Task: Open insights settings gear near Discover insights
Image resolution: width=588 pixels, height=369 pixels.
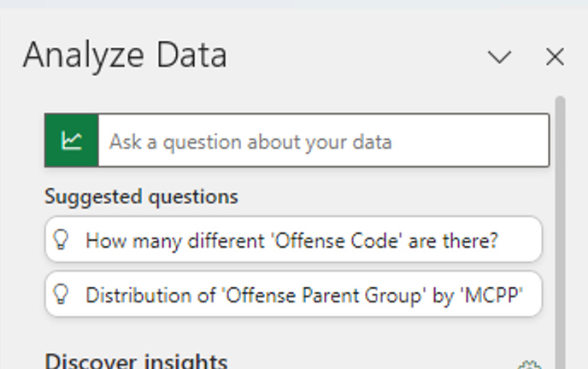Action: tap(530, 366)
